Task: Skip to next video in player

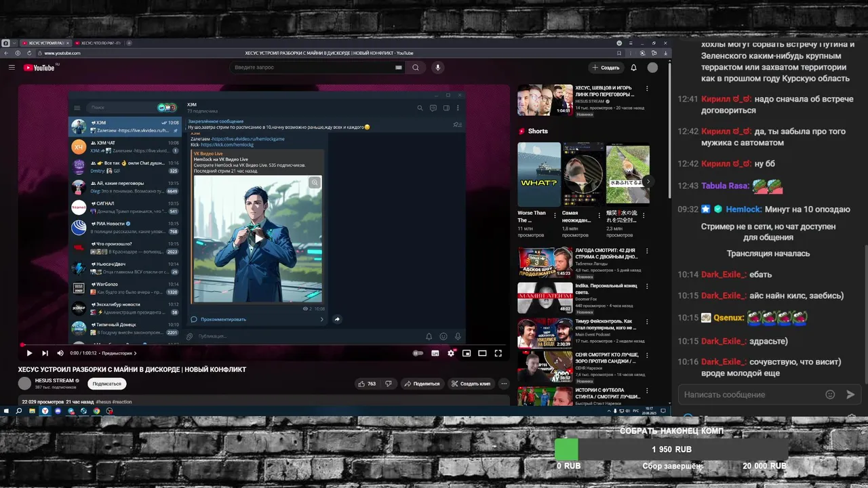Action: [45, 353]
